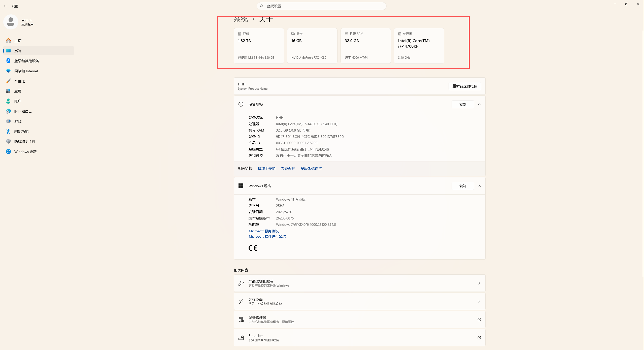Viewport: 644px width, 350px height.
Task: Open 产品密钥和激活 entry
Action: click(359, 283)
